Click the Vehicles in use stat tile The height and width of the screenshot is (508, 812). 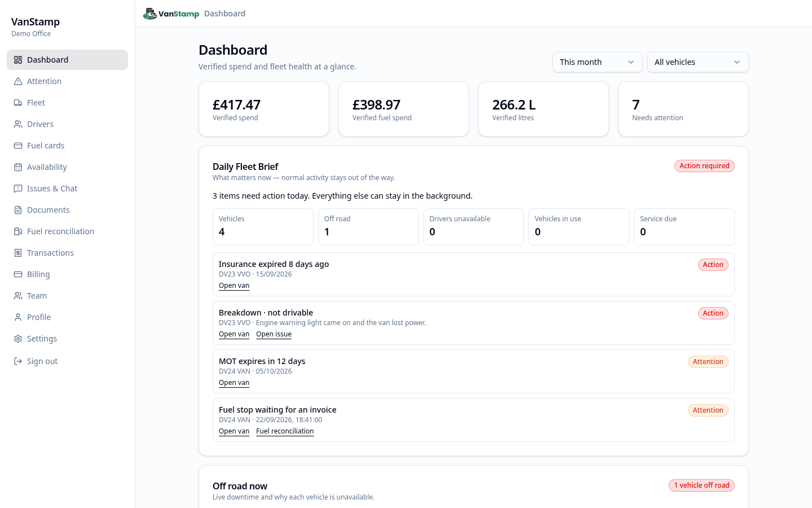pyautogui.click(x=579, y=227)
